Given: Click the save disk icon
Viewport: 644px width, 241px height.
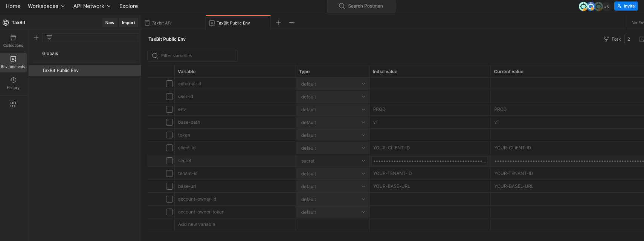Looking at the screenshot, I should point(641,39).
